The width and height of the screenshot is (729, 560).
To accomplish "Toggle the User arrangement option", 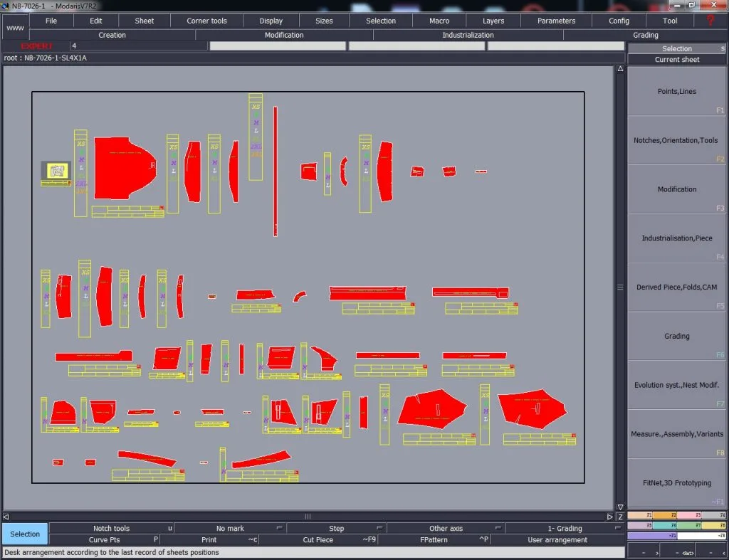I will tap(557, 539).
